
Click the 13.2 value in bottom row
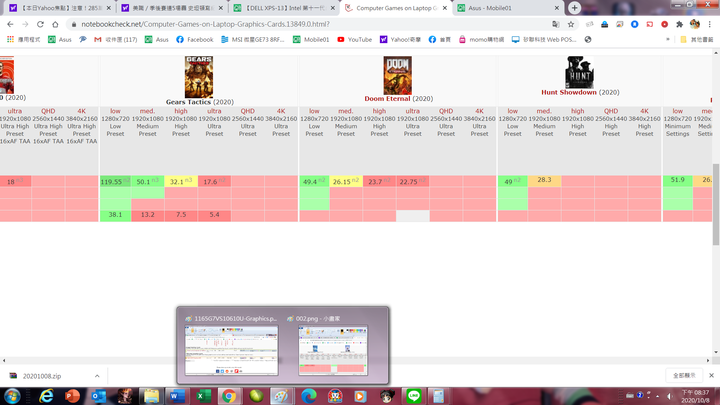[x=147, y=215]
